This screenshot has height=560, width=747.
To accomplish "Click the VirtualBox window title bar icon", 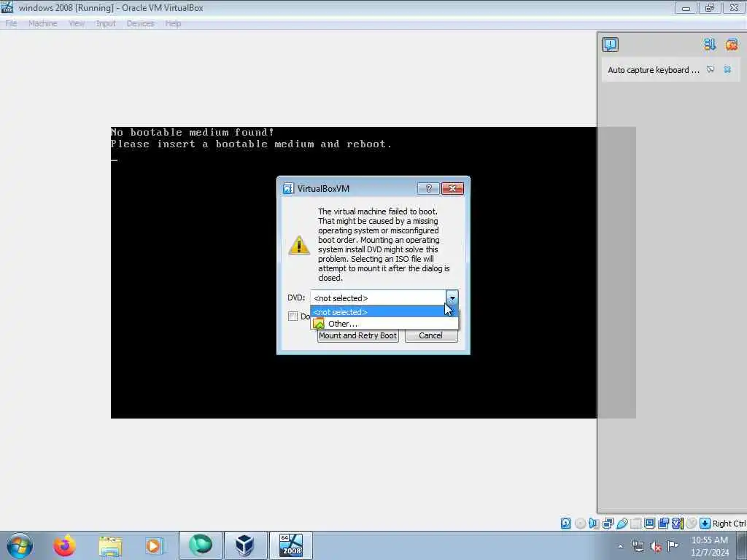I will (7, 7).
